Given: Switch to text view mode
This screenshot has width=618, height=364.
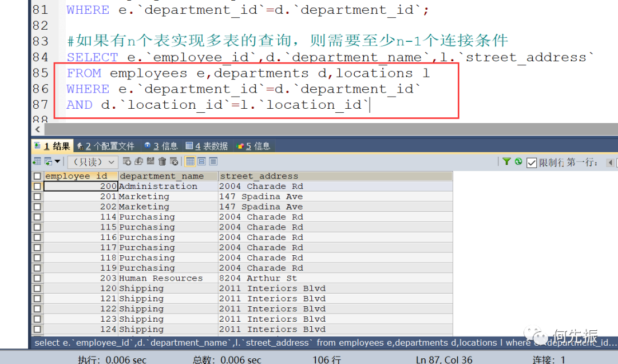Looking at the screenshot, I should tap(213, 161).
